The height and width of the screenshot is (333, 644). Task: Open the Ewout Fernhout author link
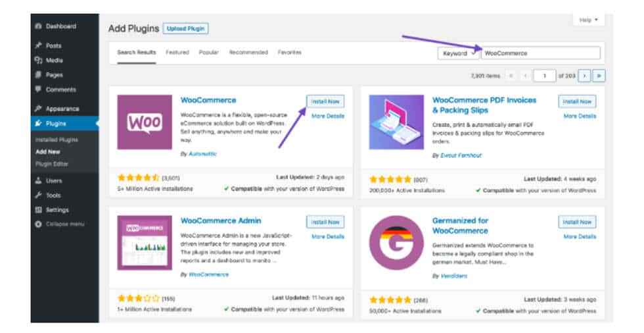461,156
